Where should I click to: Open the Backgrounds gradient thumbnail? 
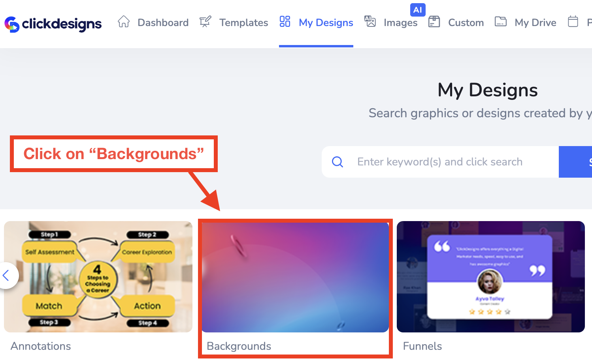point(295,277)
